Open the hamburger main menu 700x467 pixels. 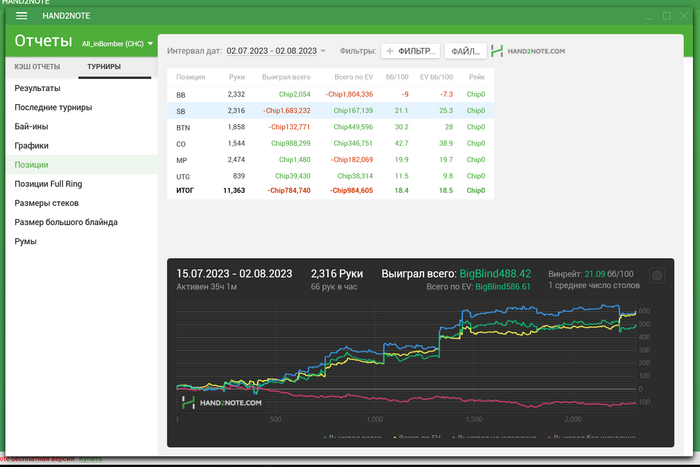[21, 16]
